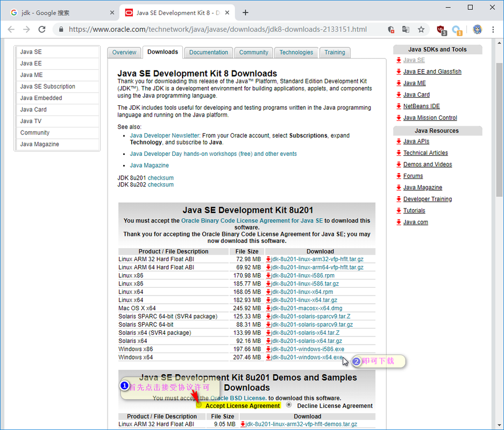
Task: Open the Chrome profile avatar
Action: tap(477, 30)
